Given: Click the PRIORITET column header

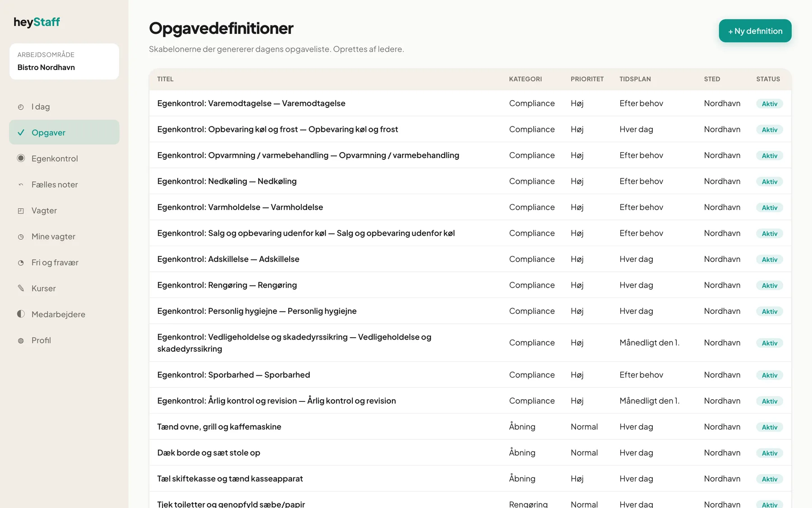Looking at the screenshot, I should pyautogui.click(x=587, y=79).
